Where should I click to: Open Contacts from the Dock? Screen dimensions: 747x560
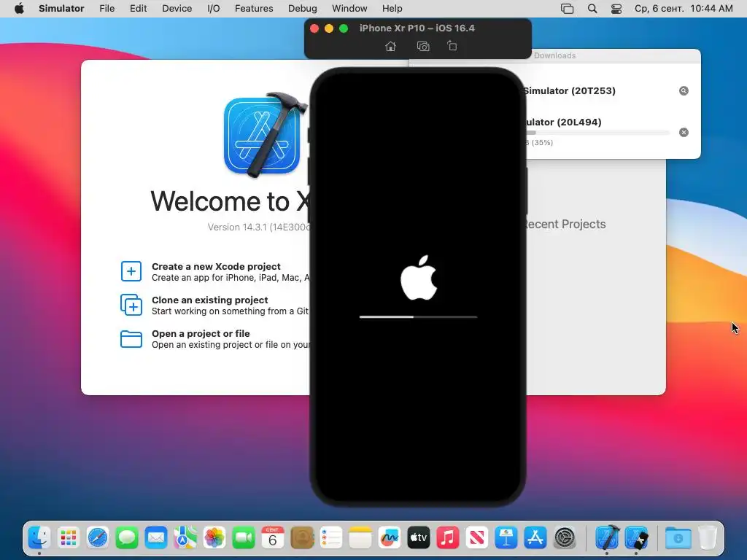302,538
